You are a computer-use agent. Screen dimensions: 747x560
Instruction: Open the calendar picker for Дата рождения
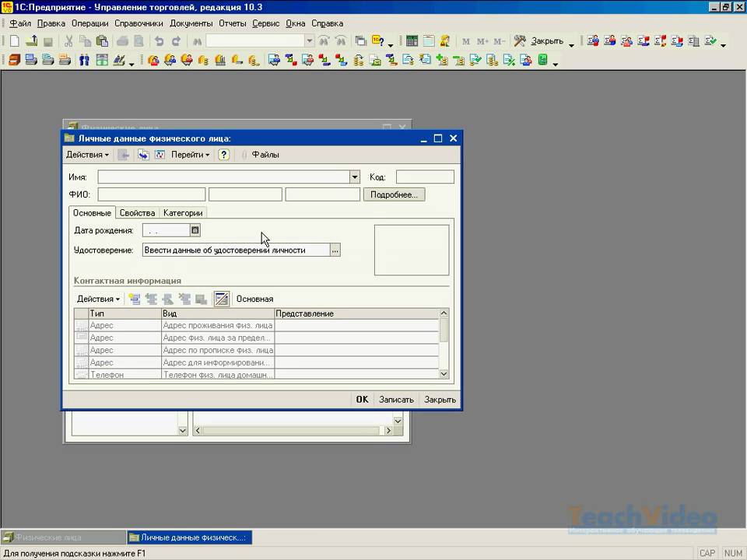(195, 230)
